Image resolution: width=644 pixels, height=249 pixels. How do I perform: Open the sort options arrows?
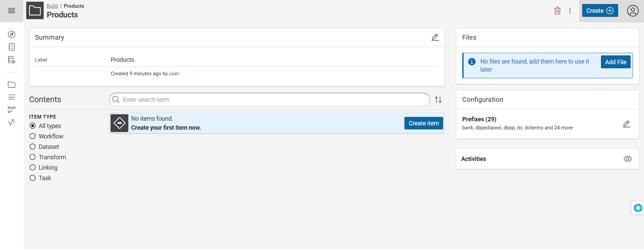tap(438, 100)
